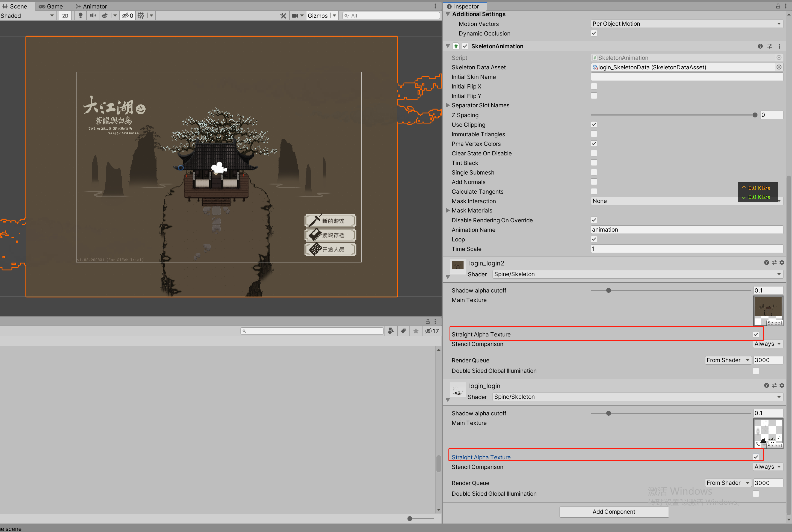Open SkeletonAnimation component help
The height and width of the screenshot is (532, 792).
[760, 46]
